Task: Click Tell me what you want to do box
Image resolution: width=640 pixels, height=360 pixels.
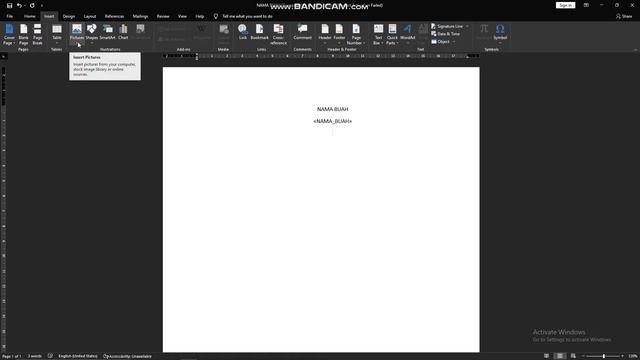Action: click(247, 16)
